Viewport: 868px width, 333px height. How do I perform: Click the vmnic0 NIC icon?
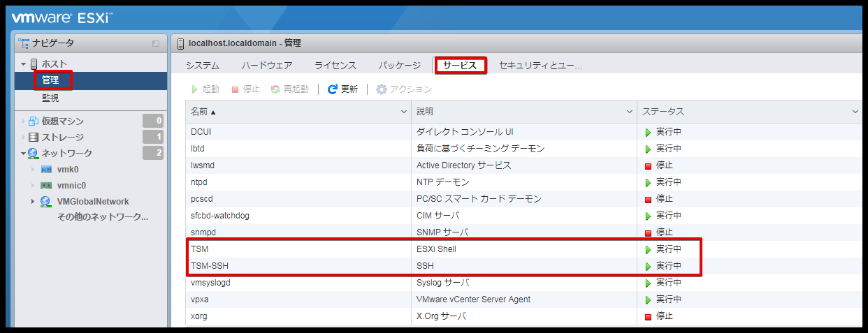[46, 186]
